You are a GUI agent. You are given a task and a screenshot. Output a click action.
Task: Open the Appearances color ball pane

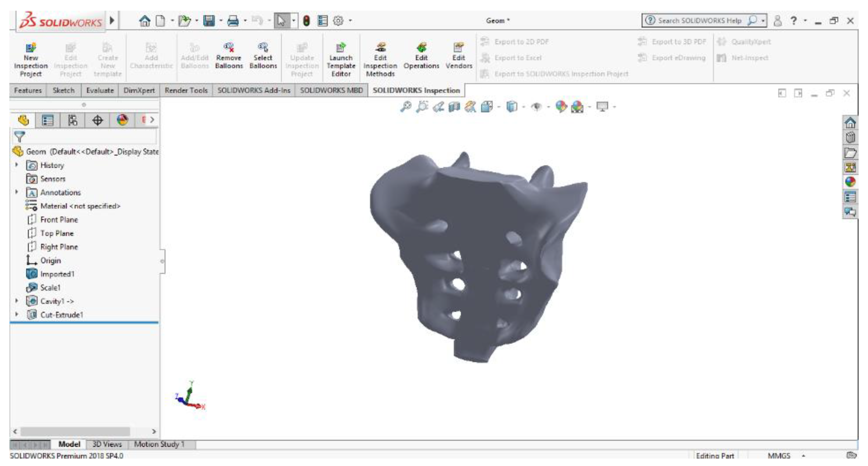pos(850,182)
